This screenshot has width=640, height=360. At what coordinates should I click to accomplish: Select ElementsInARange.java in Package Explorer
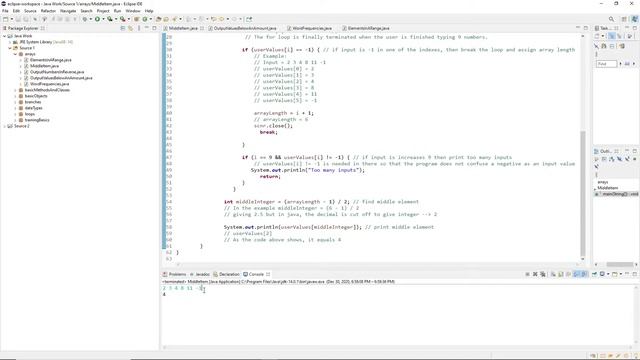pyautogui.click(x=50, y=60)
